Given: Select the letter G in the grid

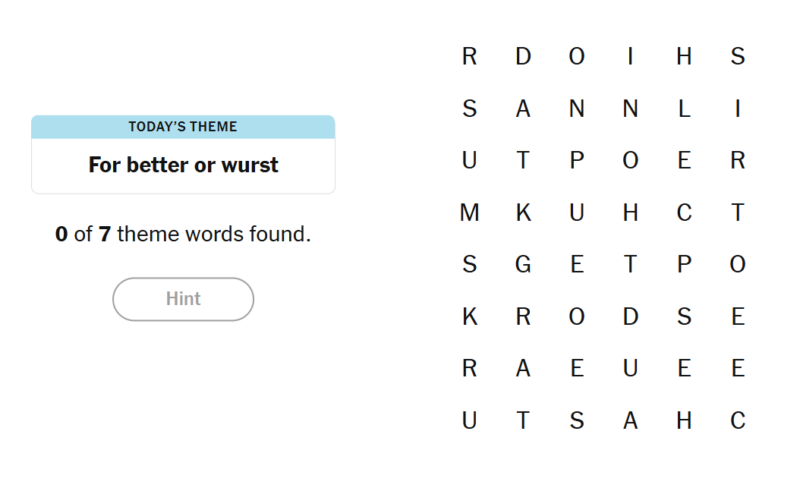Looking at the screenshot, I should [523, 264].
